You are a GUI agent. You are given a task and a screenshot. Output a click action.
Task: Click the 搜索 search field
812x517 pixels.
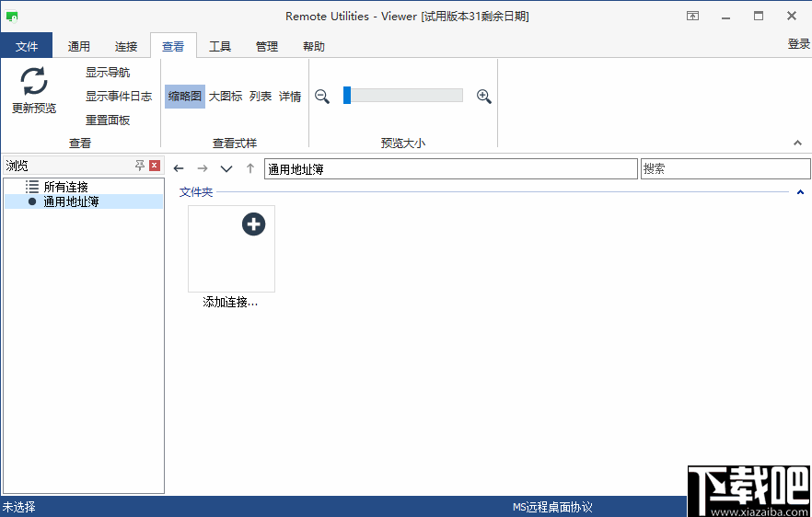tap(725, 169)
